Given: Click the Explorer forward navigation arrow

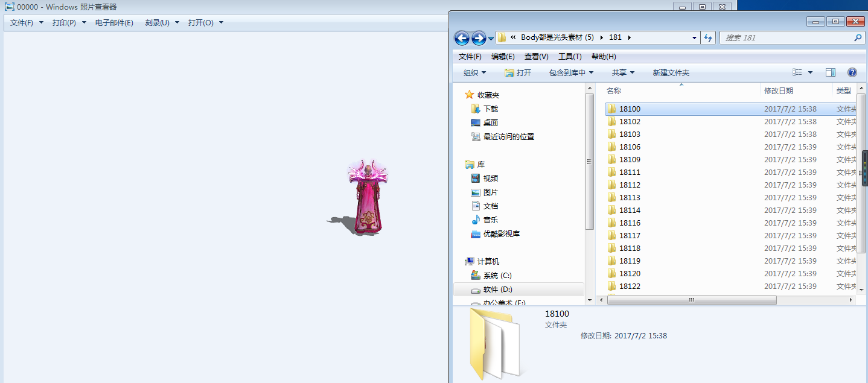Looking at the screenshot, I should (x=479, y=38).
